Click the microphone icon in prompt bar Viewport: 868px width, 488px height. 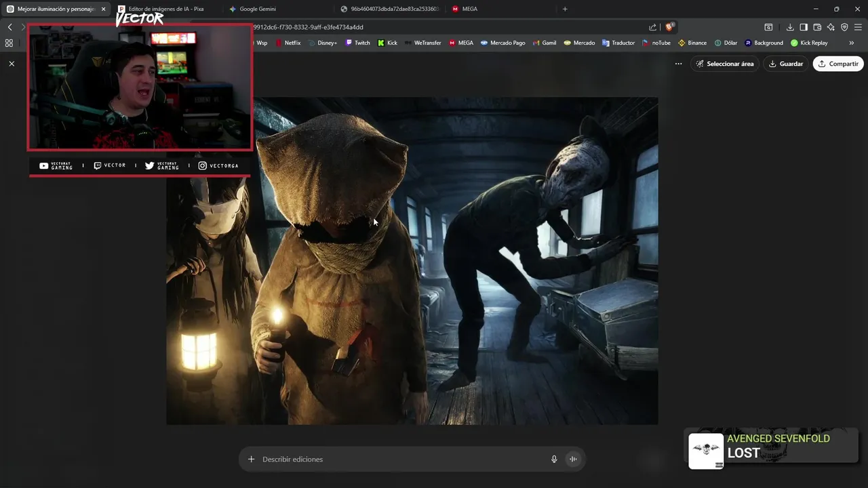click(554, 459)
